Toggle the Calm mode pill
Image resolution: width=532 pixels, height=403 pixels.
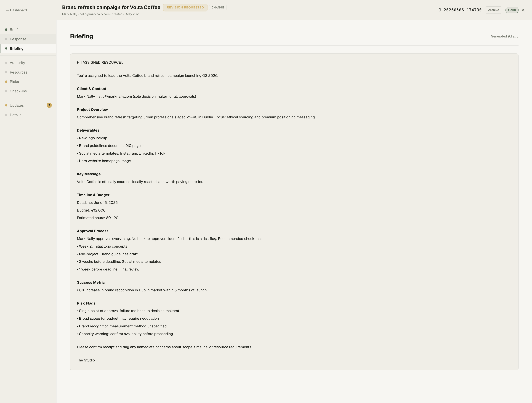coord(512,10)
